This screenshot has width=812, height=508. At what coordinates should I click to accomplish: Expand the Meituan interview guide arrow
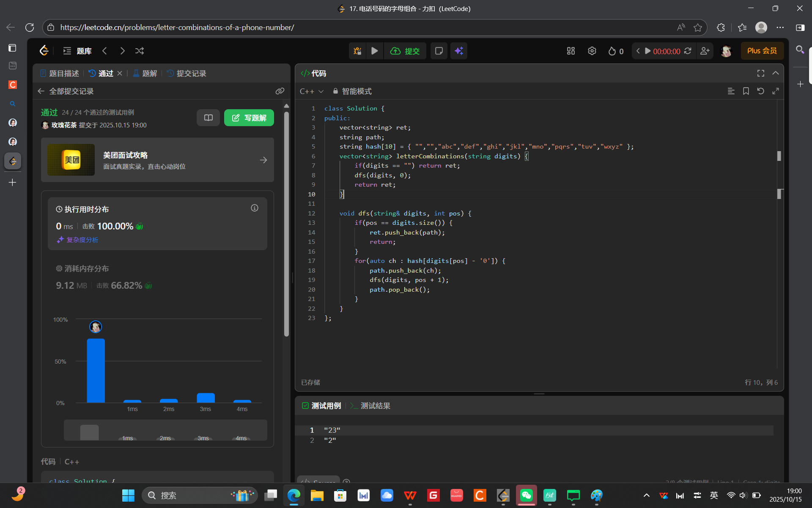pyautogui.click(x=263, y=160)
